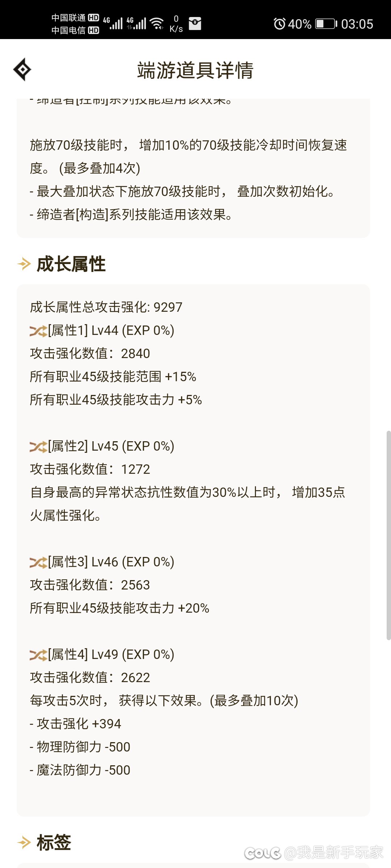
Task: Select the 成长属性 section heading
Action: pos(71,264)
